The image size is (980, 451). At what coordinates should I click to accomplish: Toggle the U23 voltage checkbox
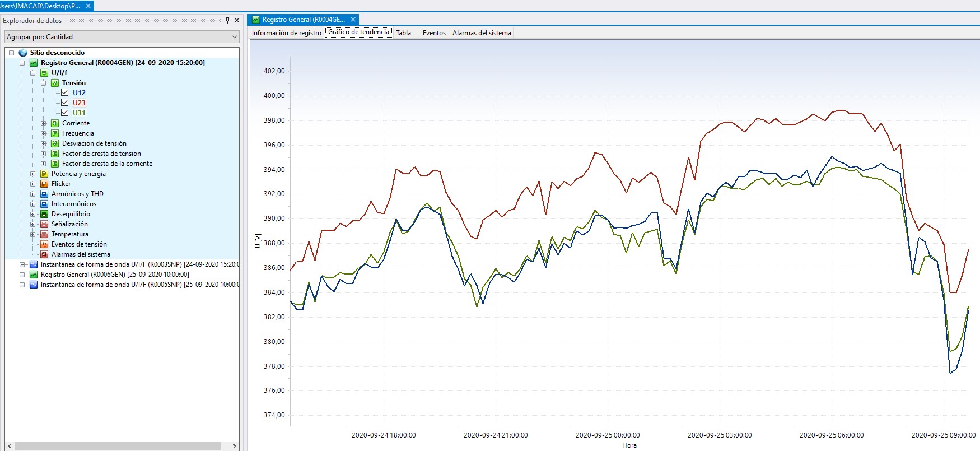[x=65, y=103]
